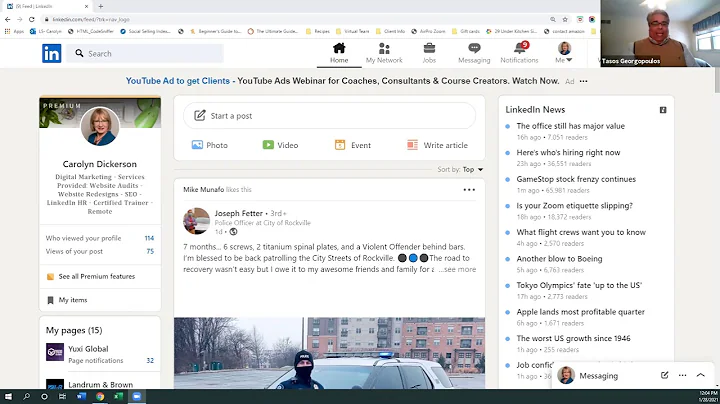The image size is (720, 404).
Task: Open Excel from taskbar
Action: (x=118, y=396)
